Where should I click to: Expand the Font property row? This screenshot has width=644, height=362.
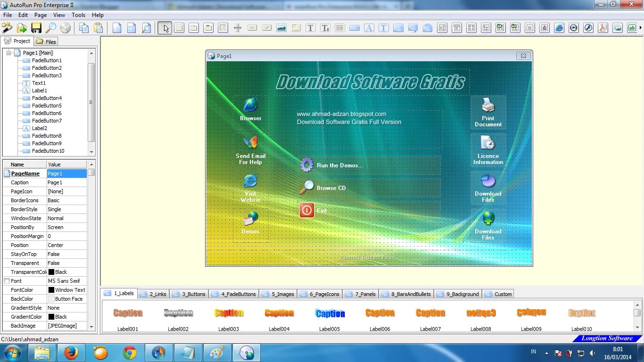7,281
